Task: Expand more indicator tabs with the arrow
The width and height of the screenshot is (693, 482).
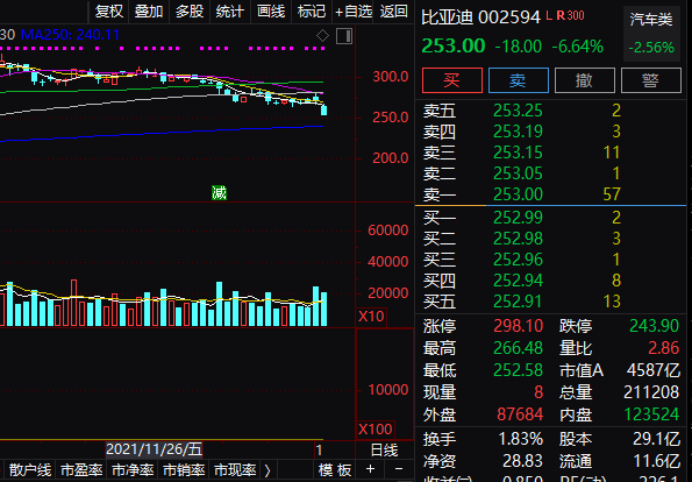Action: pyautogui.click(x=267, y=470)
